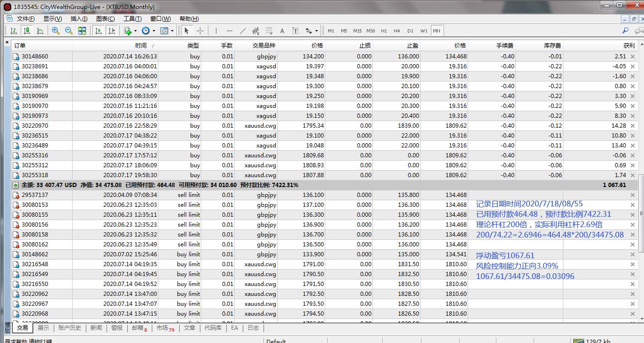This screenshot has width=644, height=343.
Task: Open the search magnifier icon
Action: pos(626,30)
